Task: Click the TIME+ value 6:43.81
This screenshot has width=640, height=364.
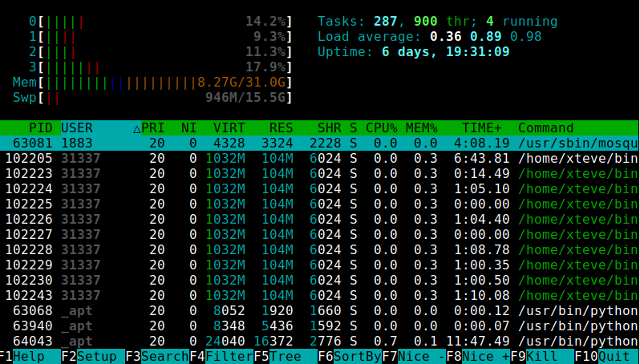Action: click(482, 158)
